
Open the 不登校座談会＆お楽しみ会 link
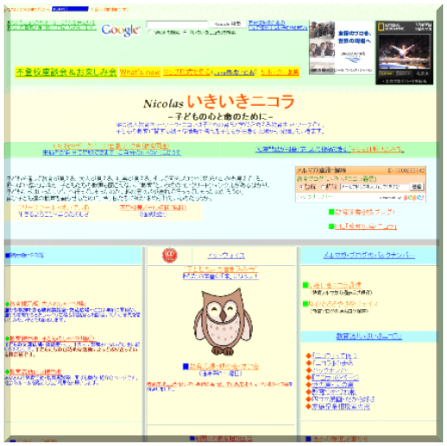[66, 72]
